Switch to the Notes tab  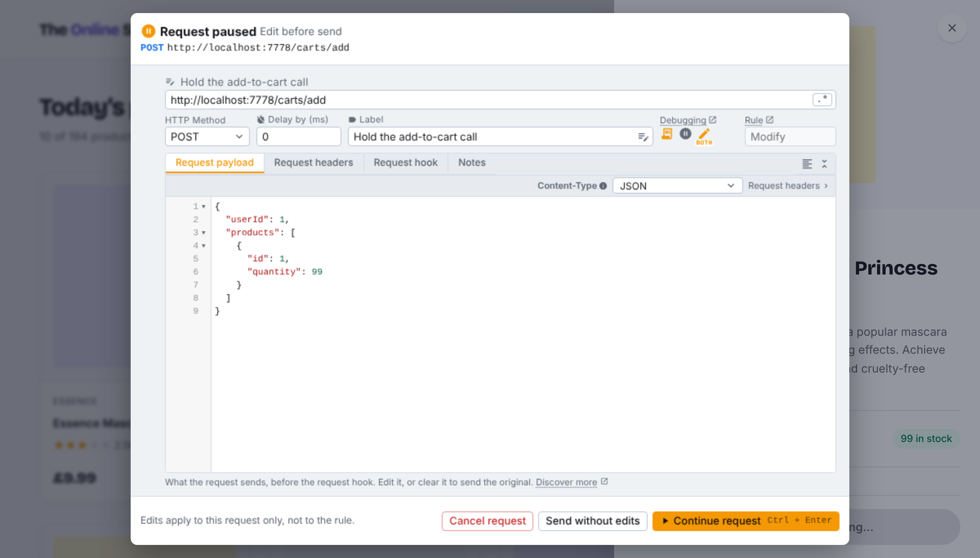tap(472, 163)
